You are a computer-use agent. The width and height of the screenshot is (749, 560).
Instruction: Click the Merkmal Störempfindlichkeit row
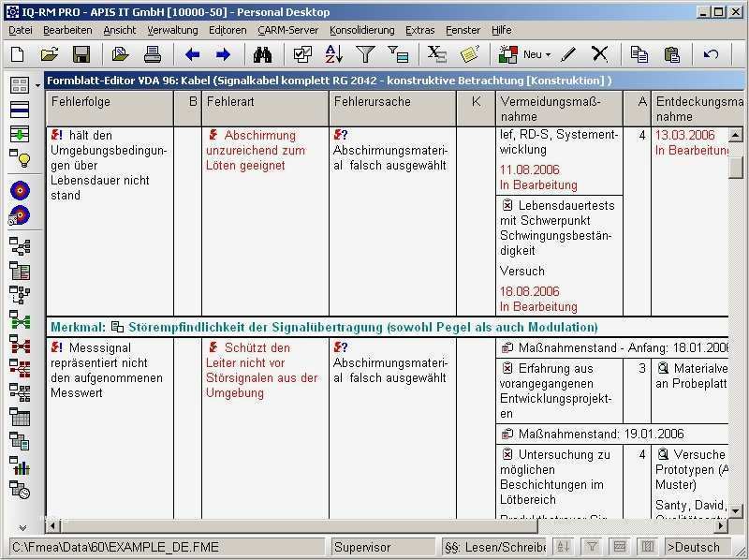tap(388, 328)
